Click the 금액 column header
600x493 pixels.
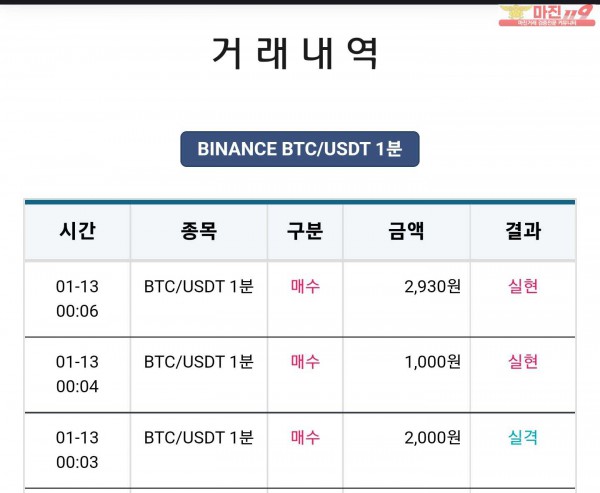[x=406, y=231]
